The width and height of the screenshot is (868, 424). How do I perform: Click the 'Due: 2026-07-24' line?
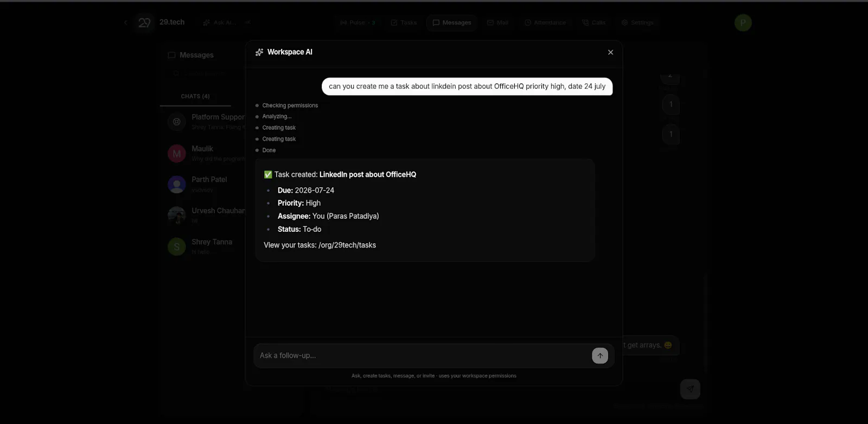(x=306, y=190)
